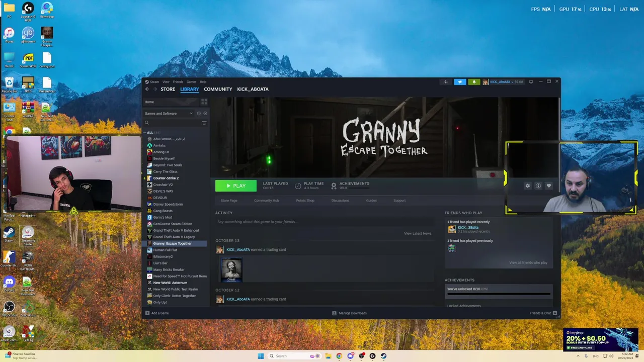Select DEVOUR in the library list

160,198
